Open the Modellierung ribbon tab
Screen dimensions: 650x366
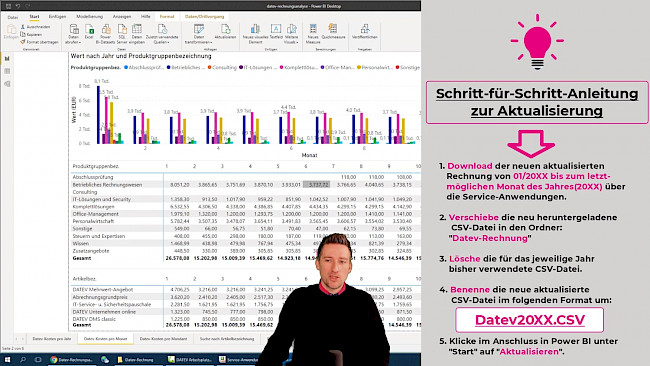coord(89,17)
